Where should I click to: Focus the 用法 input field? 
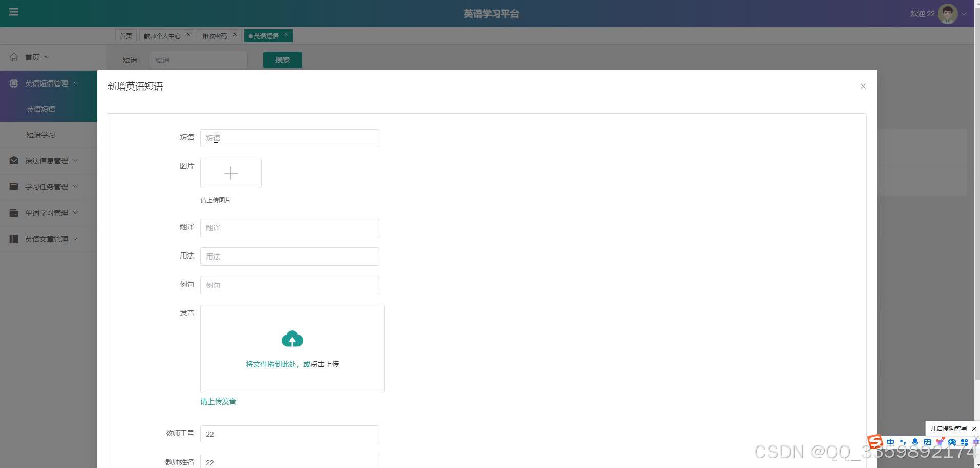pos(290,257)
